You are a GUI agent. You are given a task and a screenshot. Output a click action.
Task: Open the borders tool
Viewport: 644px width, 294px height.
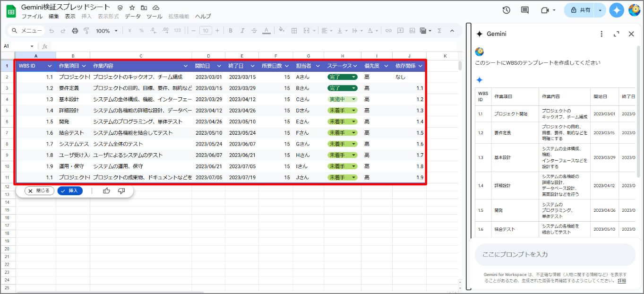[x=294, y=31]
